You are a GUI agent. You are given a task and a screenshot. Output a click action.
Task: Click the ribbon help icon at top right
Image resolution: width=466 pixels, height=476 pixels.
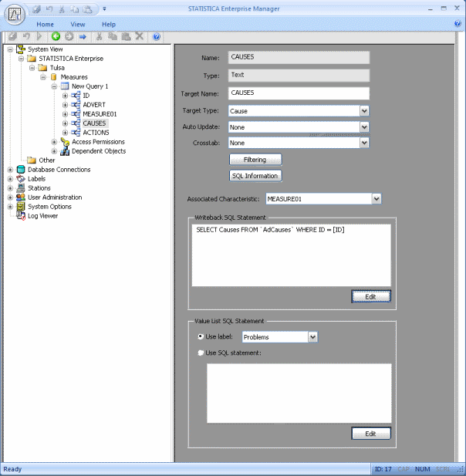click(458, 23)
